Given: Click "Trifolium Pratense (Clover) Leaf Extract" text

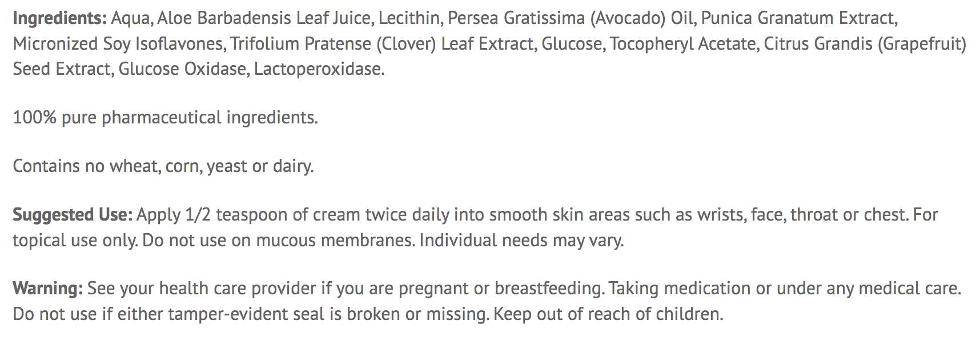Looking at the screenshot, I should tap(383, 44).
